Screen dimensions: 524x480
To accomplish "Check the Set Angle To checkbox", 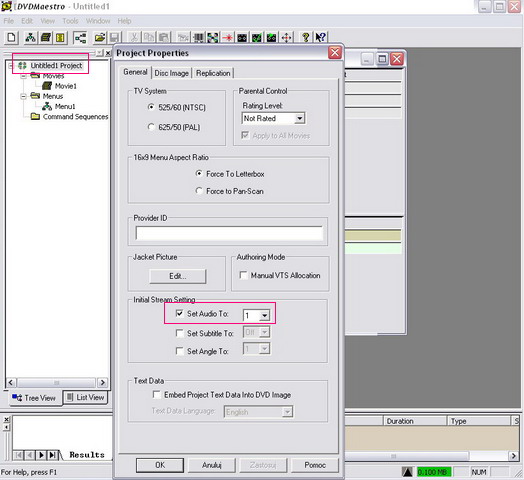I will tap(179, 351).
